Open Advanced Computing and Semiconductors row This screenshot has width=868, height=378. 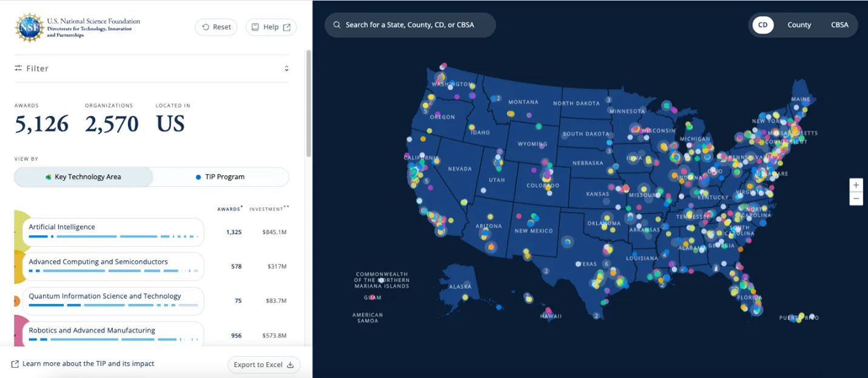114,266
